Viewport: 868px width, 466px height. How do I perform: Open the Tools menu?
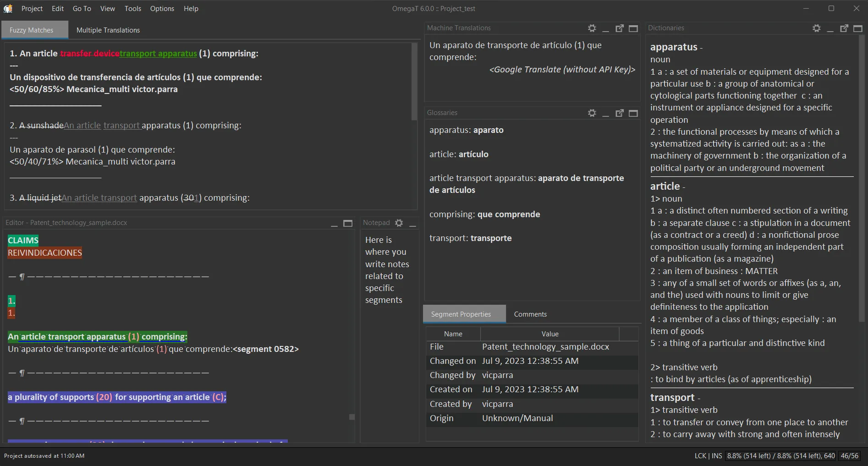click(132, 8)
